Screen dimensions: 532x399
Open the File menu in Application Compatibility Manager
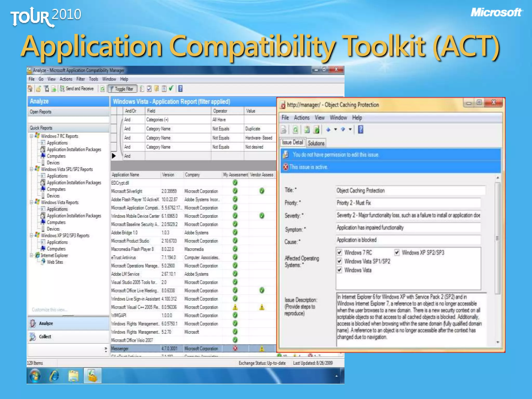coord(31,79)
